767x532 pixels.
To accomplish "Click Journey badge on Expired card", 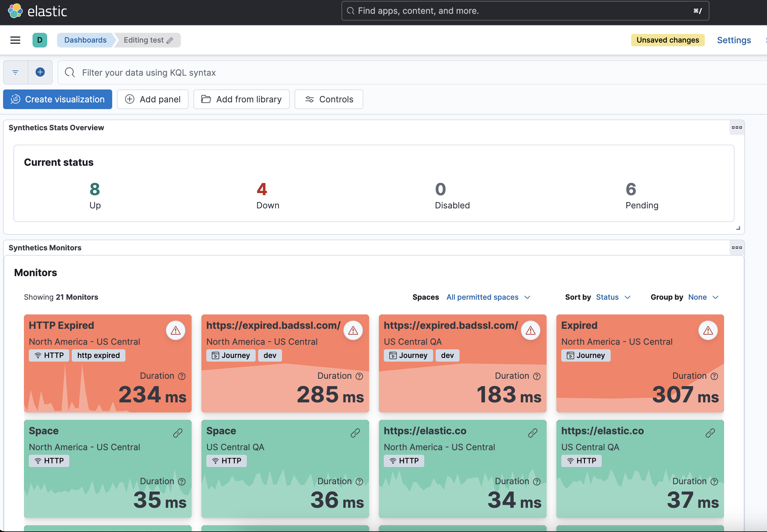I will (x=586, y=355).
